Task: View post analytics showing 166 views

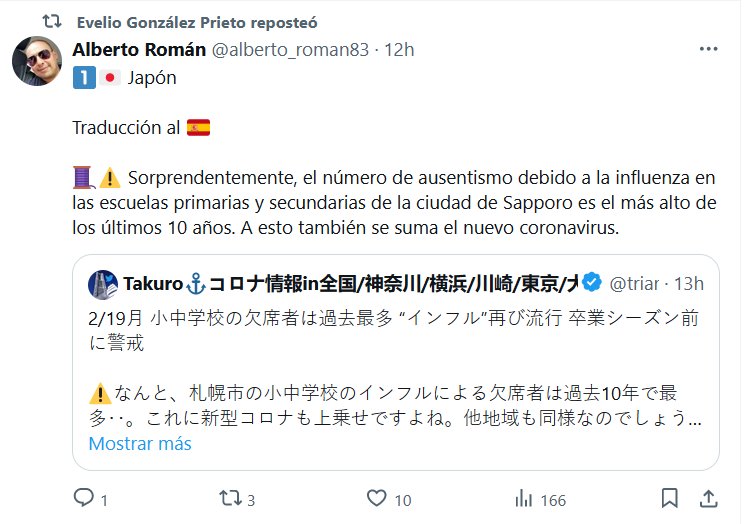Action: point(522,497)
